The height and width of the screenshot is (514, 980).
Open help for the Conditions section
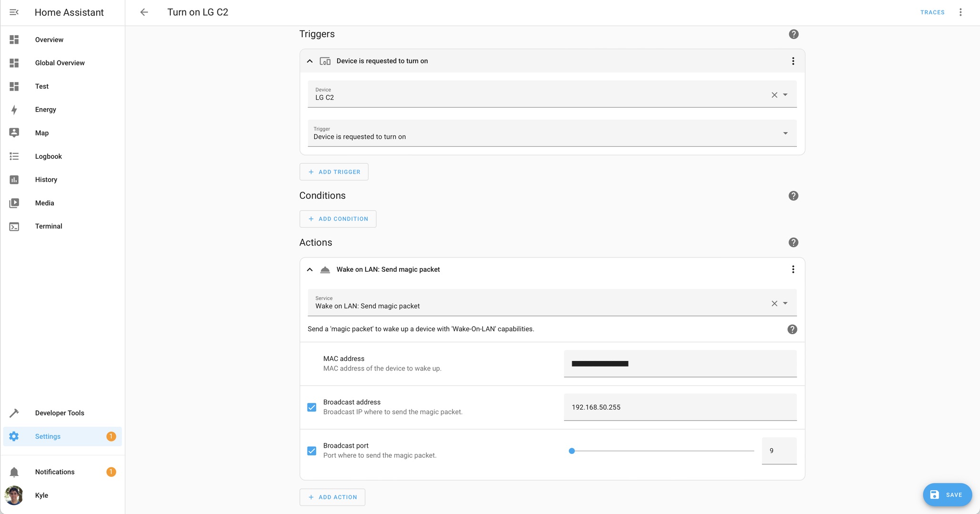click(793, 196)
